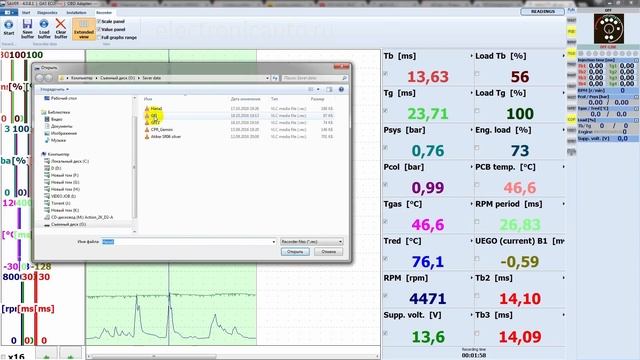Click the Load buffer icon
This screenshot has height=360, width=640.
[44, 24]
